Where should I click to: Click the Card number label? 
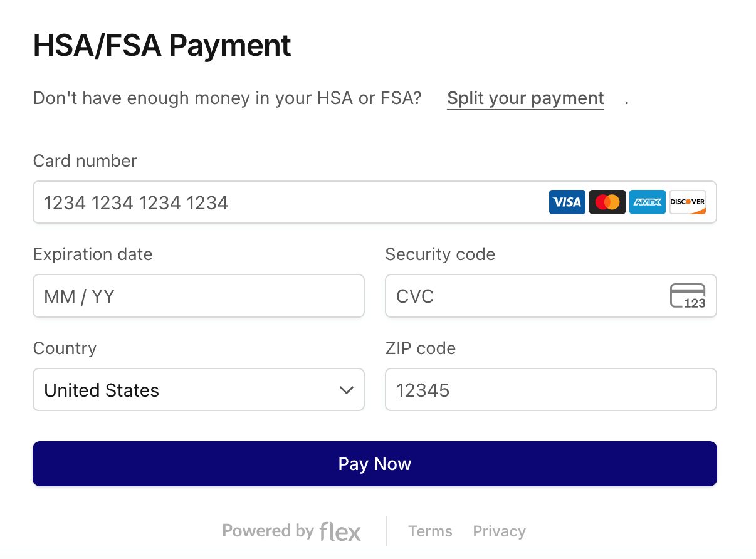[x=85, y=161]
